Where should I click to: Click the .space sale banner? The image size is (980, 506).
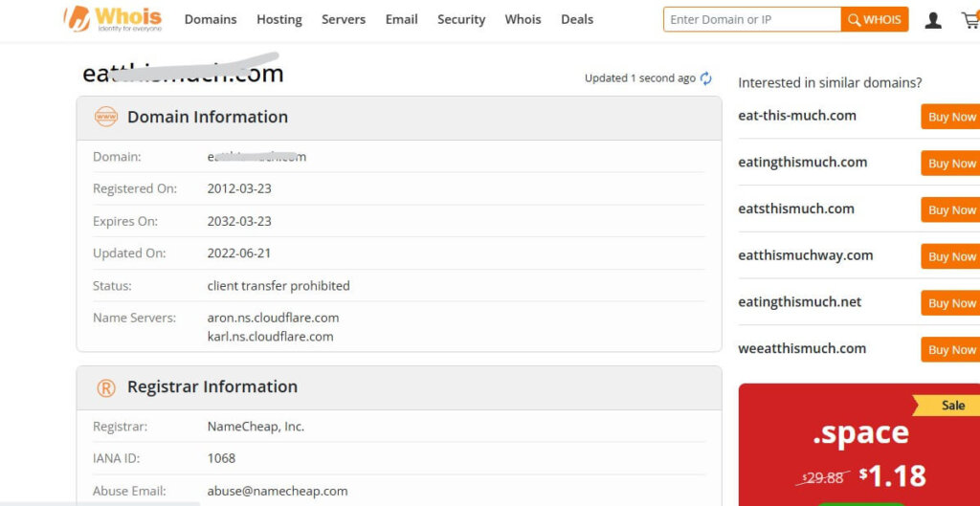[858, 445]
